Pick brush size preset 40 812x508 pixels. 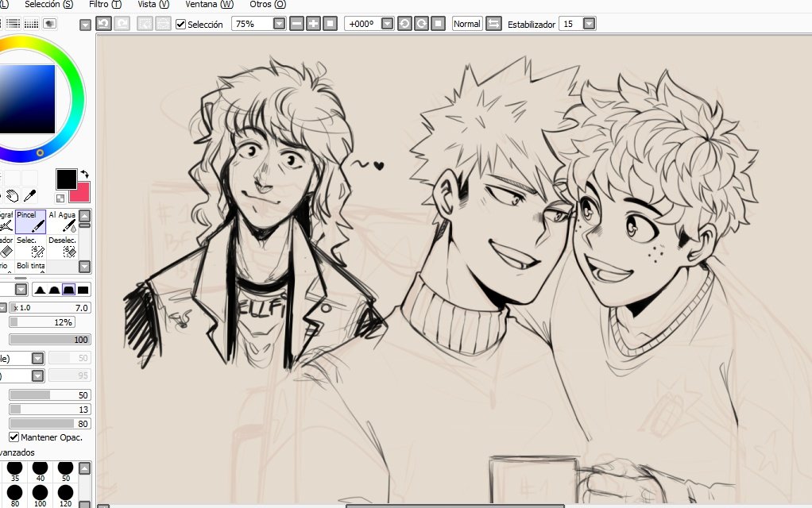40,471
